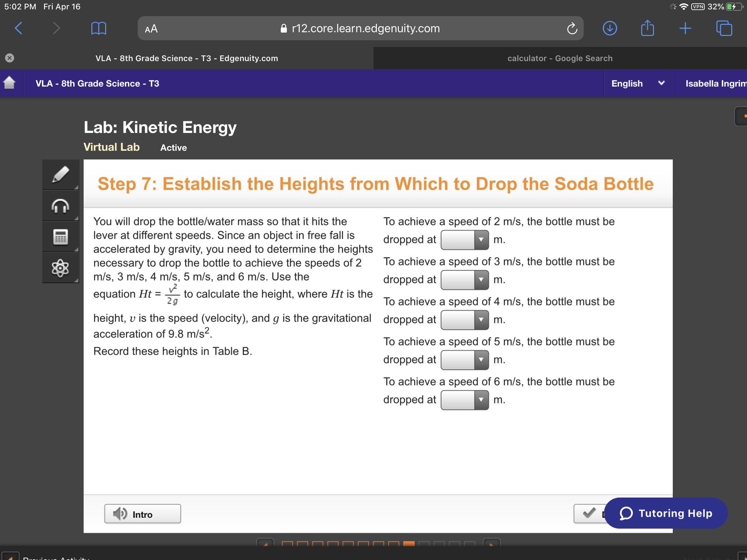The width and height of the screenshot is (747, 560).
Task: Open the headphones audio tool
Action: [x=60, y=205]
